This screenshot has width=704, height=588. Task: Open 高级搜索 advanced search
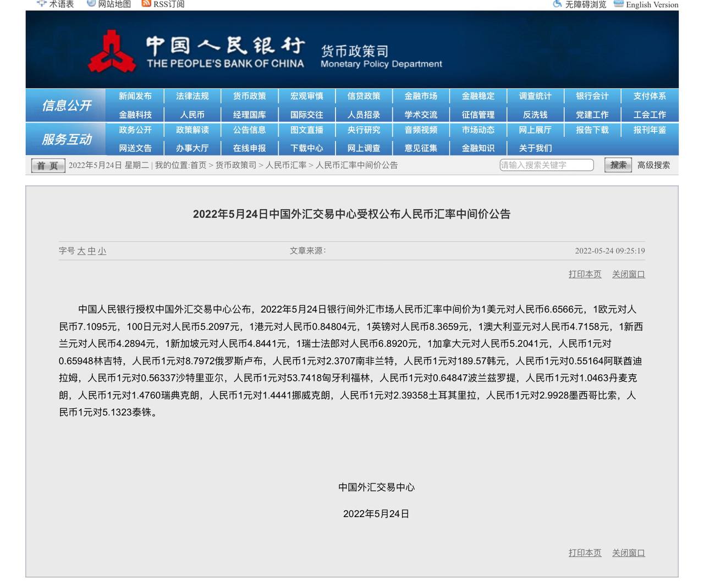coord(653,165)
